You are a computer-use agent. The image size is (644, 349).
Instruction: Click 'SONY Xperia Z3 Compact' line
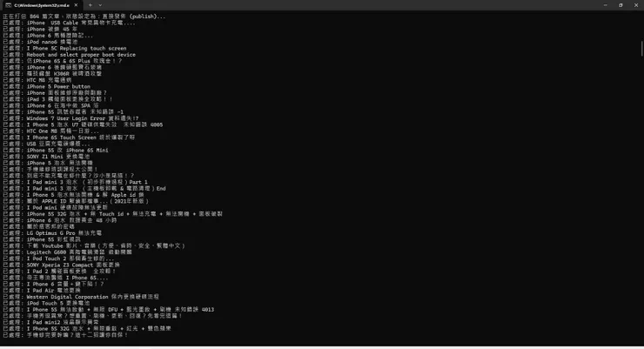click(62, 265)
